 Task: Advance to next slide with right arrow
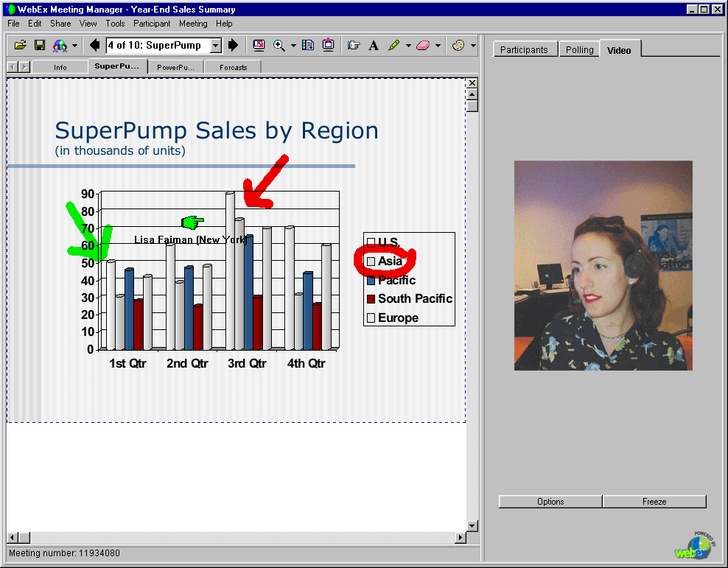pos(233,45)
